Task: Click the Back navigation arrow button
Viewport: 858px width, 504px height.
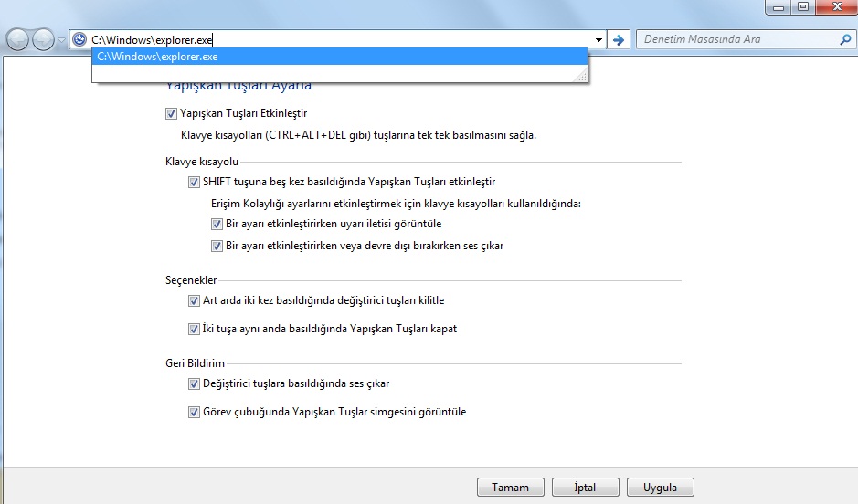Action: pos(17,40)
